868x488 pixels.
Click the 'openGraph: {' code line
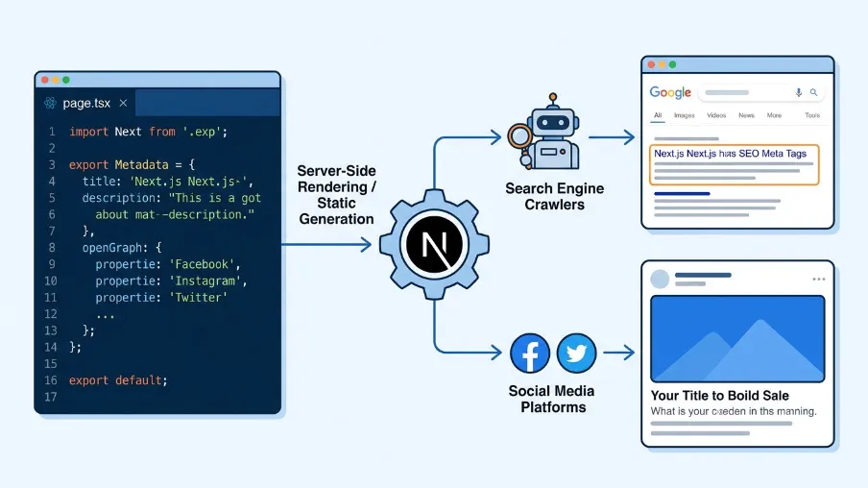point(122,248)
